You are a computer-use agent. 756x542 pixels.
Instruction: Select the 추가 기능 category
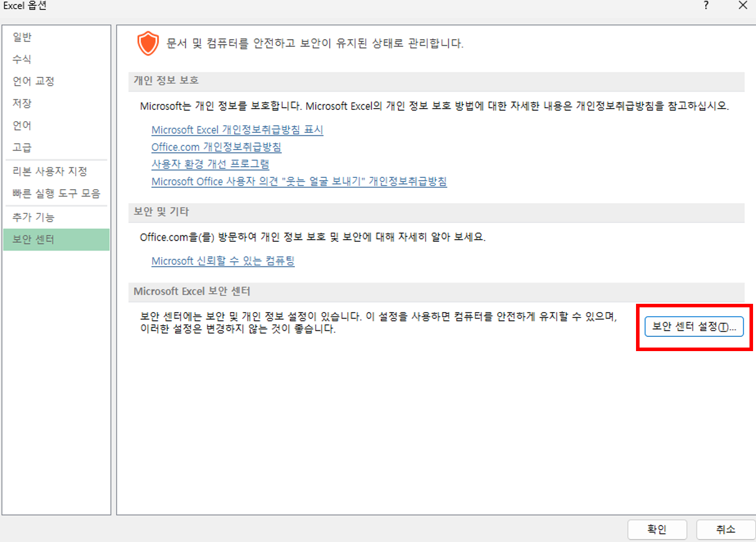click(56, 218)
